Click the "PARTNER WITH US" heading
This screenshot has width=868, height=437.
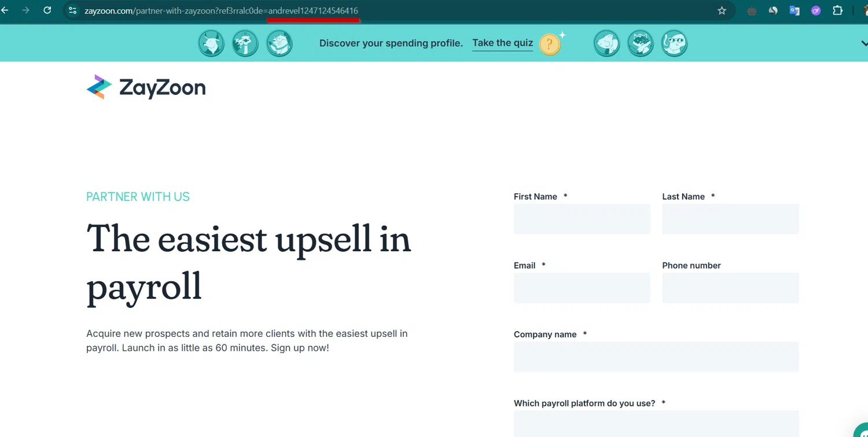click(138, 197)
